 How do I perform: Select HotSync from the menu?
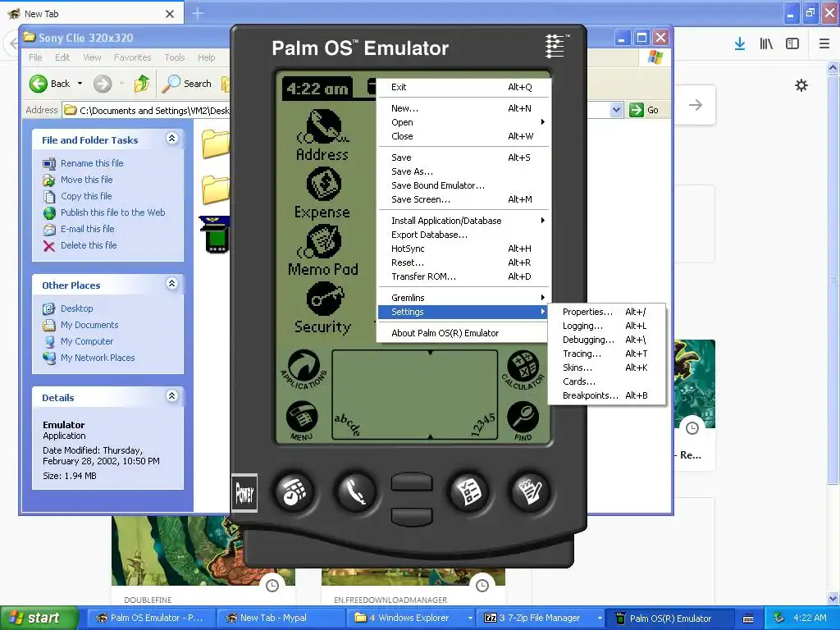(464, 249)
